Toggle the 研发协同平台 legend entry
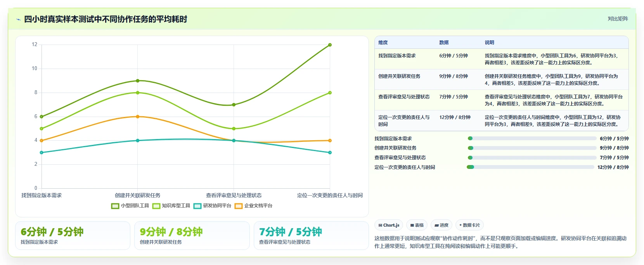The image size is (644, 265). (x=212, y=206)
